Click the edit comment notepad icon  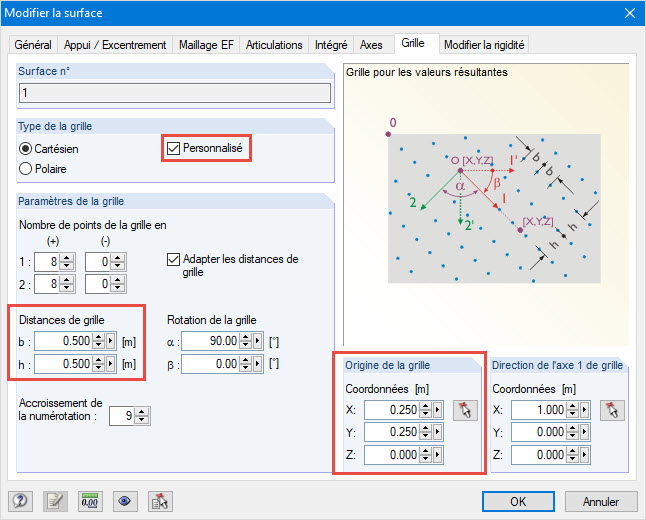(x=55, y=501)
